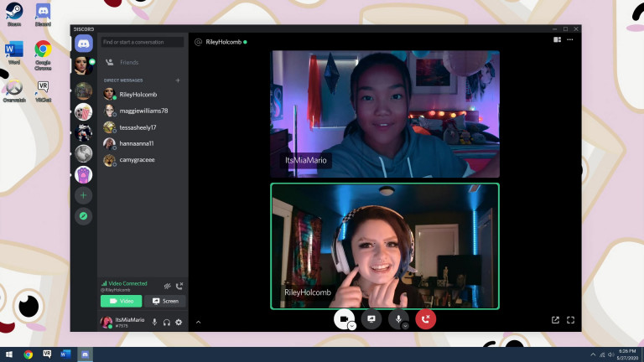Open the Google Chrome desktop shortcut

coord(43,55)
